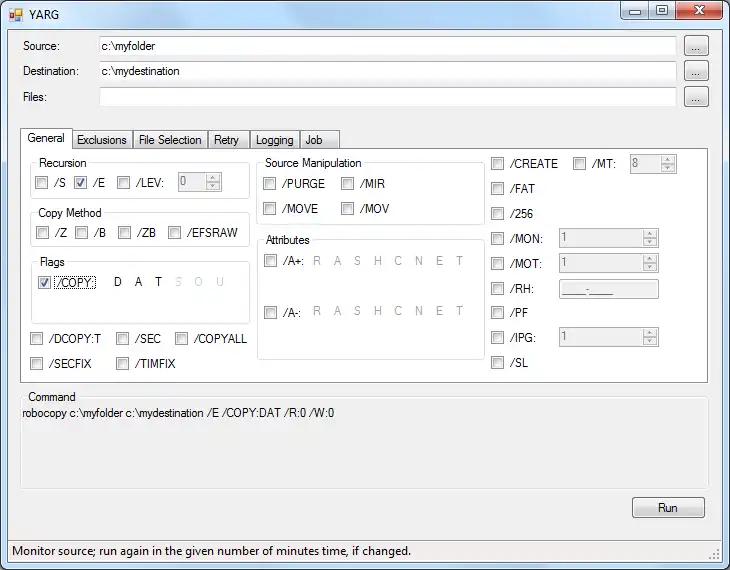Enable the /FAT checkbox
Image resolution: width=730 pixels, height=570 pixels.
[x=498, y=188]
